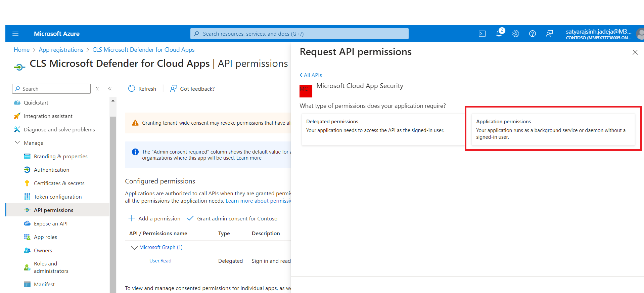Image resolution: width=644 pixels, height=293 pixels.
Task: Open Learn more about permissions link
Action: [259, 201]
